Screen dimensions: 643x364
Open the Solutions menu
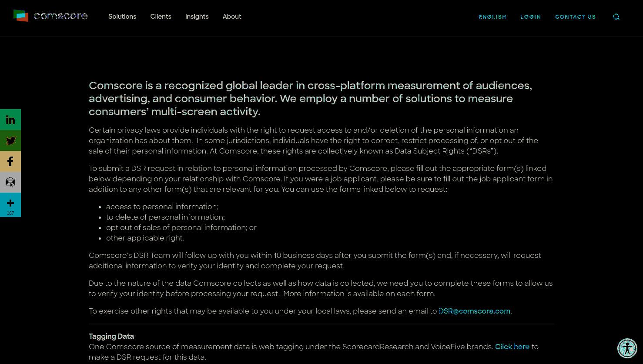tap(122, 17)
